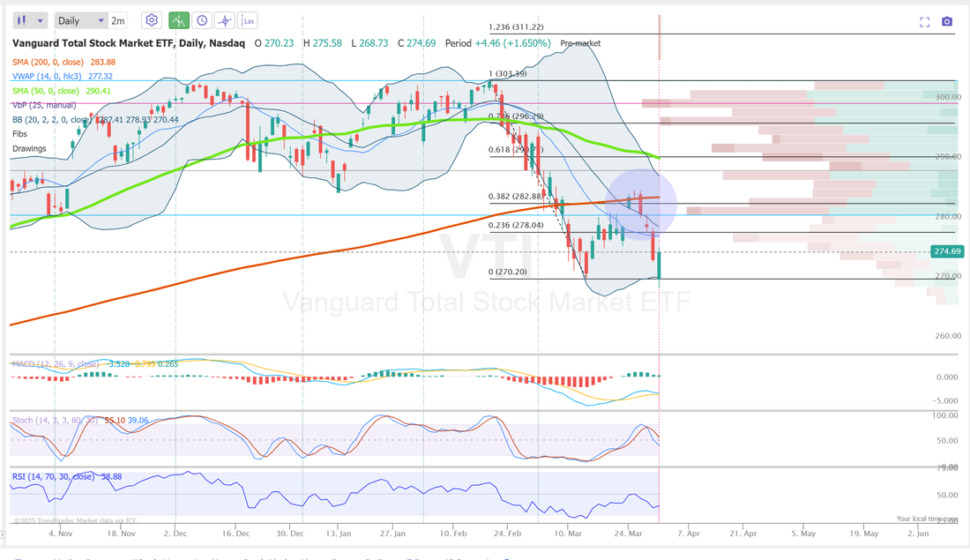Click the 13. Jan date on time axis
The image size is (970, 560).
click(339, 534)
